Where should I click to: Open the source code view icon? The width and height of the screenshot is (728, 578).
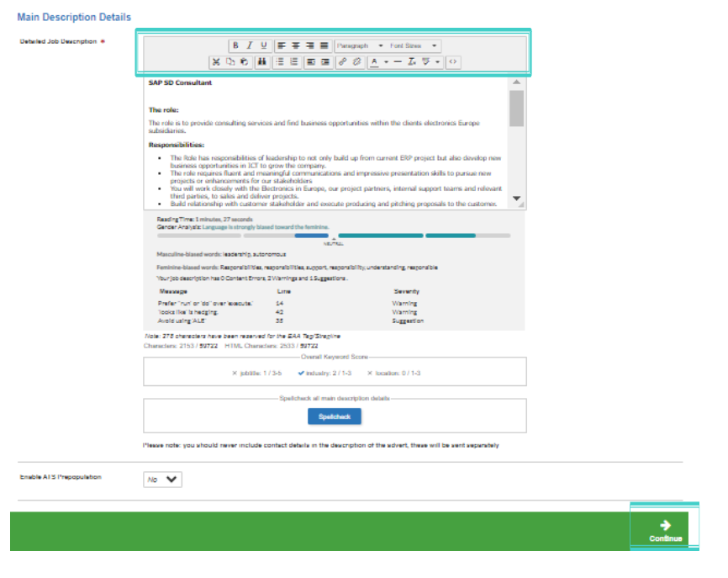(x=453, y=61)
